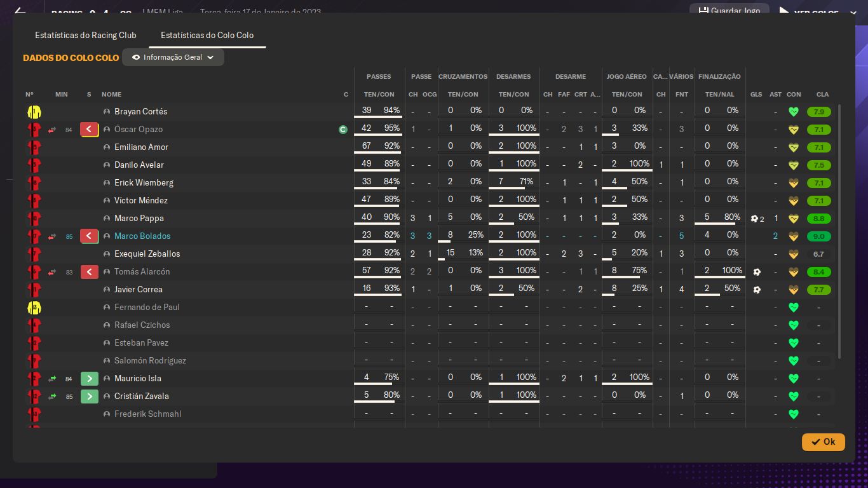Click Marco Bolados's 2 assists value

point(775,236)
